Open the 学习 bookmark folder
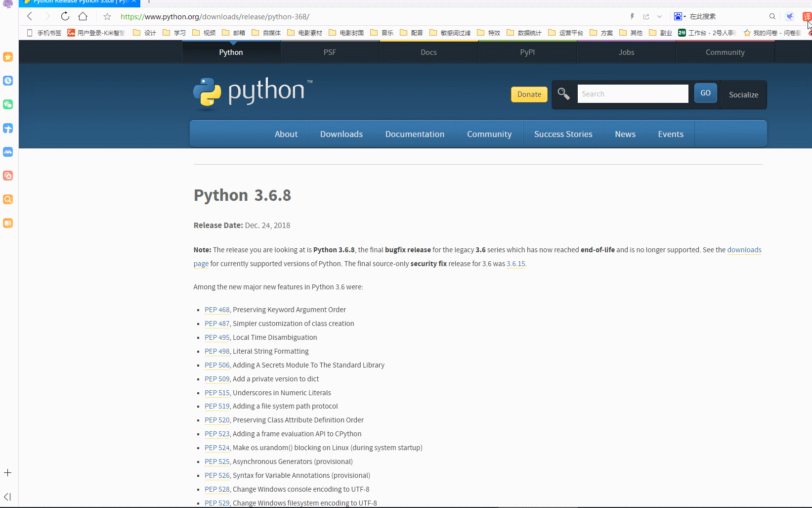This screenshot has height=508, width=812. click(174, 33)
